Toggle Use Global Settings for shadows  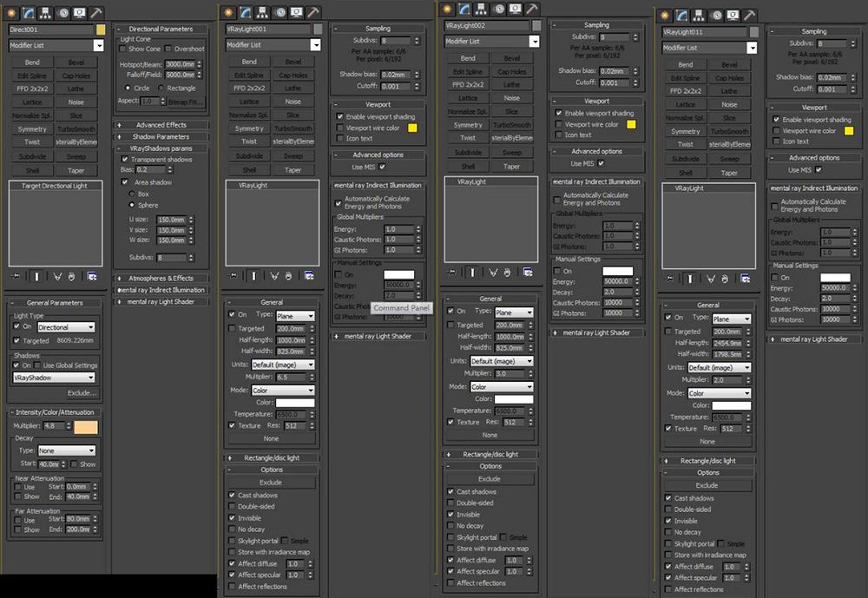point(37,365)
